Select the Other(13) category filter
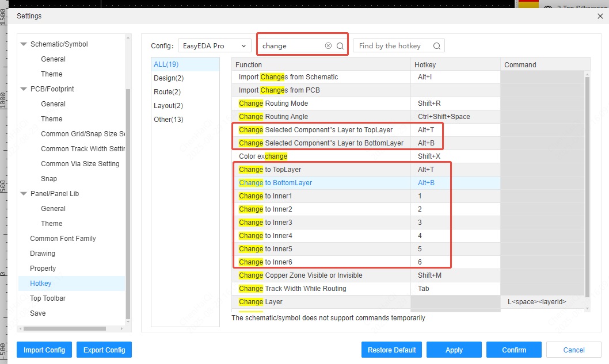 (169, 120)
